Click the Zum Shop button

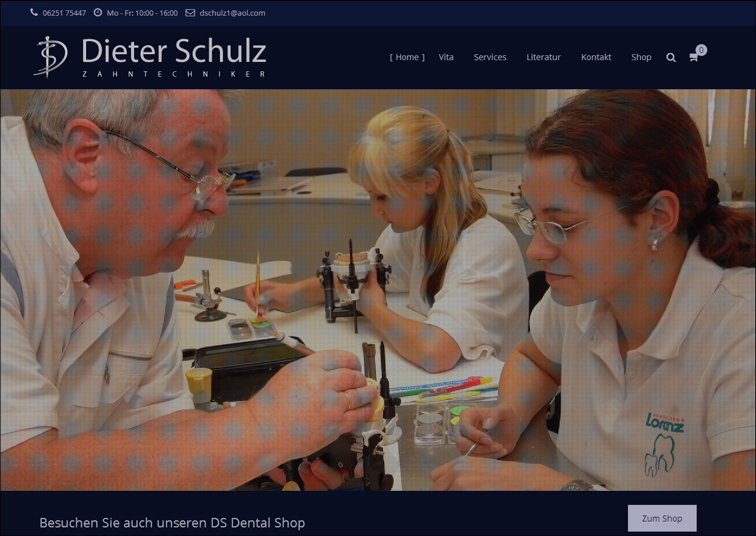[662, 518]
